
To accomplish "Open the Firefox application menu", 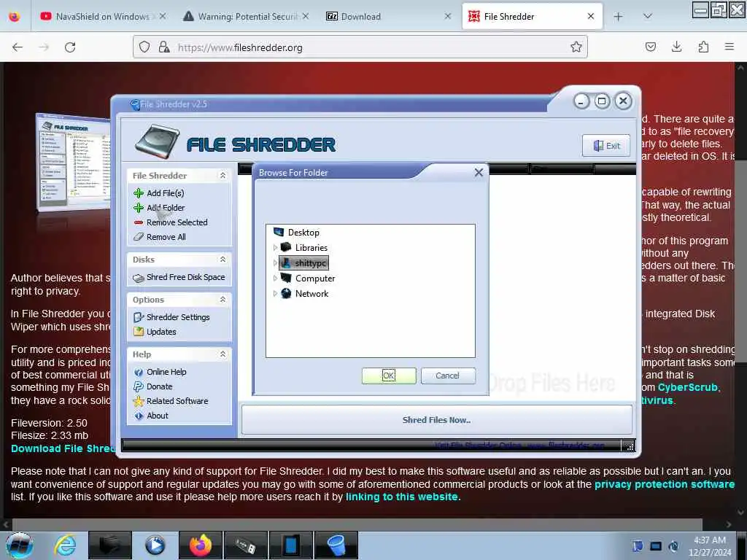I will click(x=729, y=47).
